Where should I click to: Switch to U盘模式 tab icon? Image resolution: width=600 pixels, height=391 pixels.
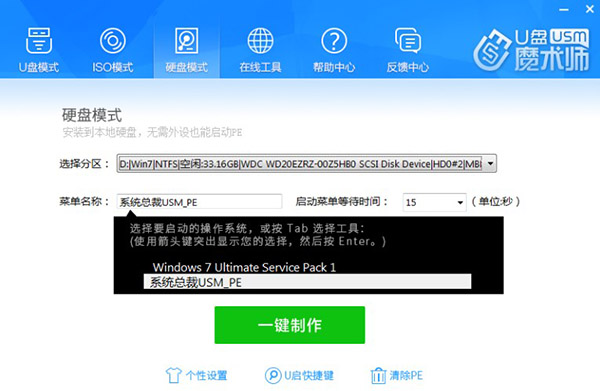pos(39,40)
